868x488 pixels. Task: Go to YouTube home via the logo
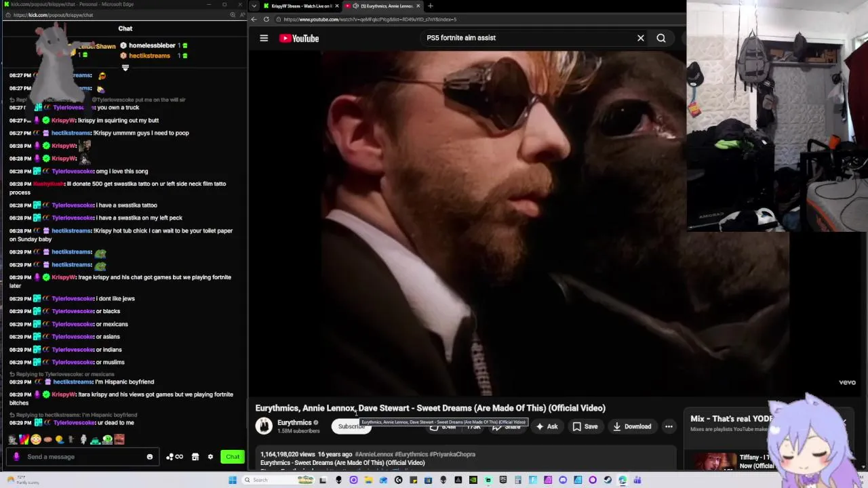coord(299,39)
